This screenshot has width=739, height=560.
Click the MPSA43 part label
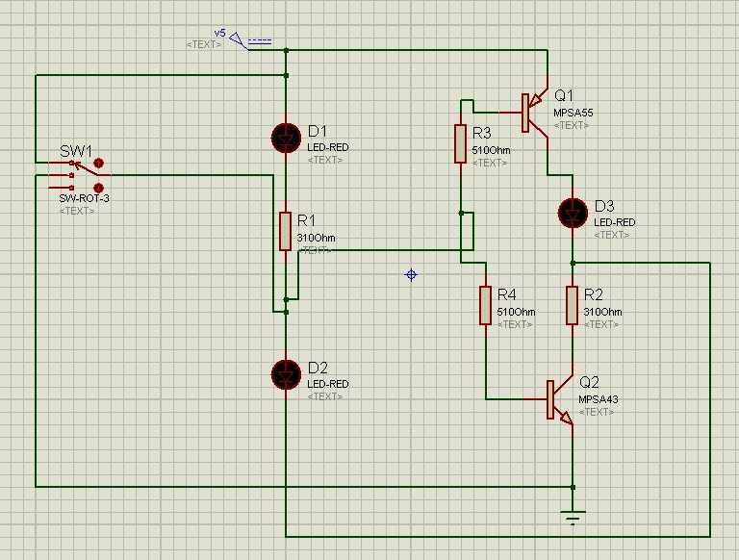(599, 399)
